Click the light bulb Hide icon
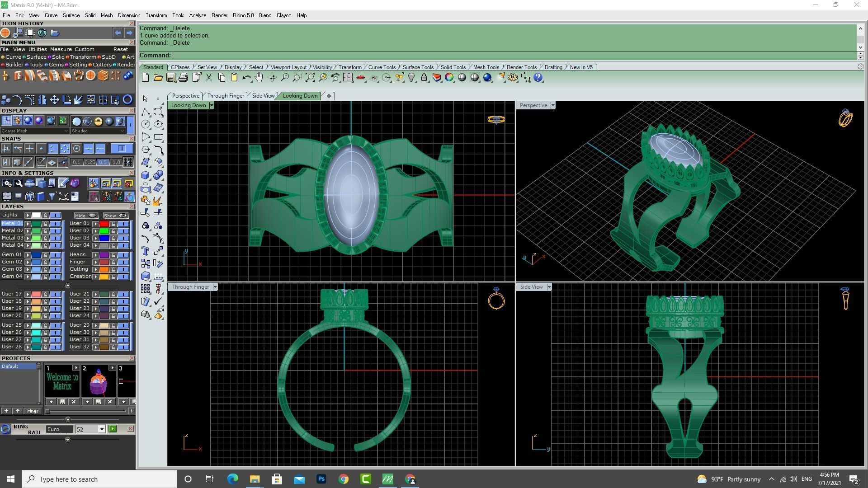 [x=411, y=78]
